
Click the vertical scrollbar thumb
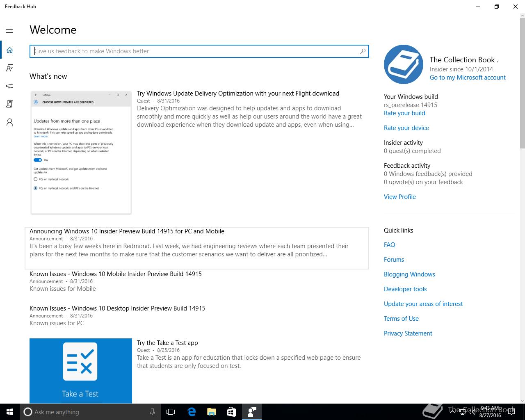(x=522, y=84)
